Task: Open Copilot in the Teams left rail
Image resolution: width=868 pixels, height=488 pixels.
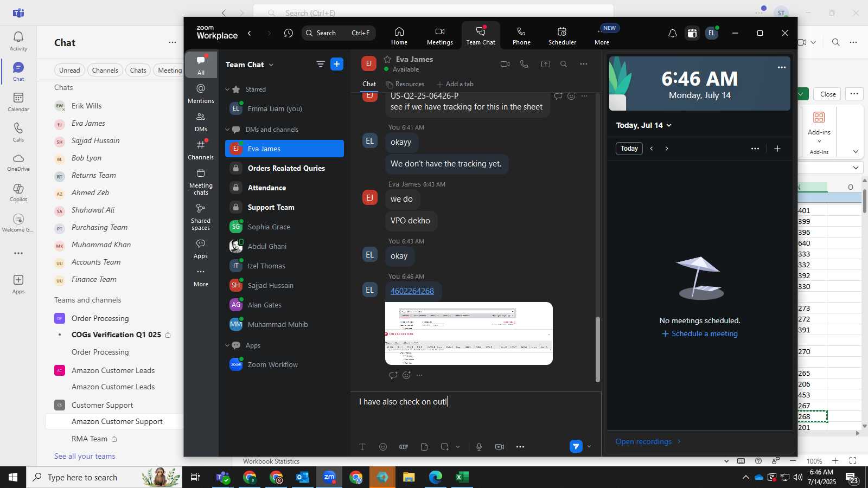Action: [18, 192]
